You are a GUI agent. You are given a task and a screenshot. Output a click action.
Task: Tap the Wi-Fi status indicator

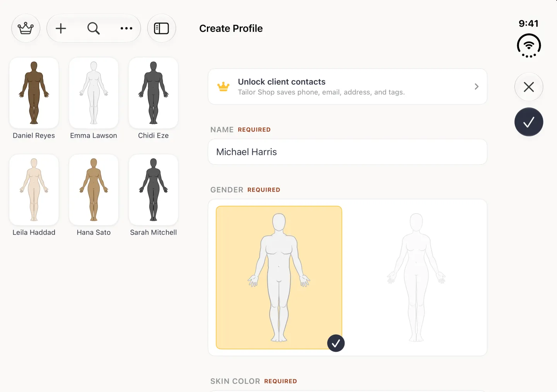click(529, 46)
